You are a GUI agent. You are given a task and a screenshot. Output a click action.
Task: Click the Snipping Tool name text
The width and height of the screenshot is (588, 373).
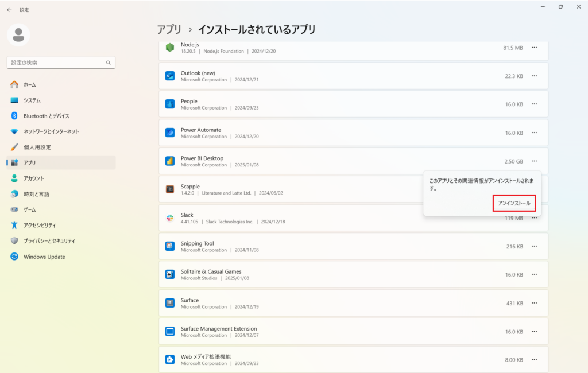pos(198,243)
